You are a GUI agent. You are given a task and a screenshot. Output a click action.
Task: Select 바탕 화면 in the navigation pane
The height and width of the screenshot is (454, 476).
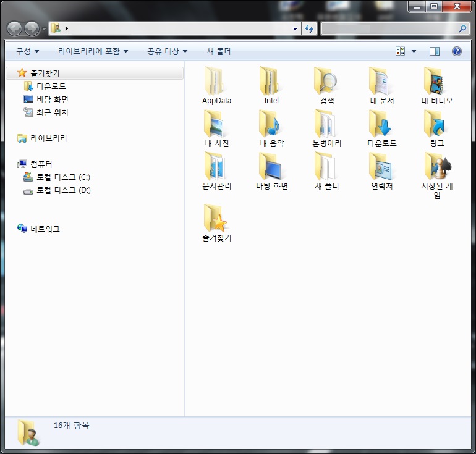tap(46, 99)
